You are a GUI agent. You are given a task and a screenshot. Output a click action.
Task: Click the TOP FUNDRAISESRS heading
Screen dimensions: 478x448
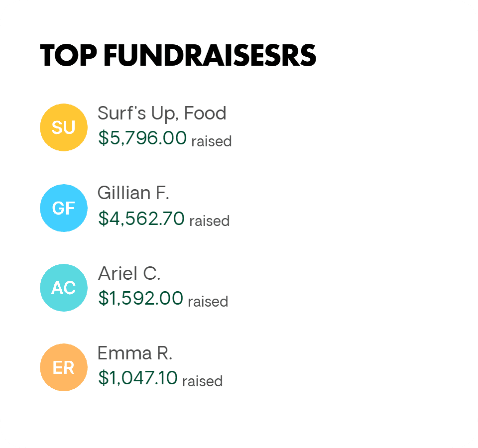[178, 55]
